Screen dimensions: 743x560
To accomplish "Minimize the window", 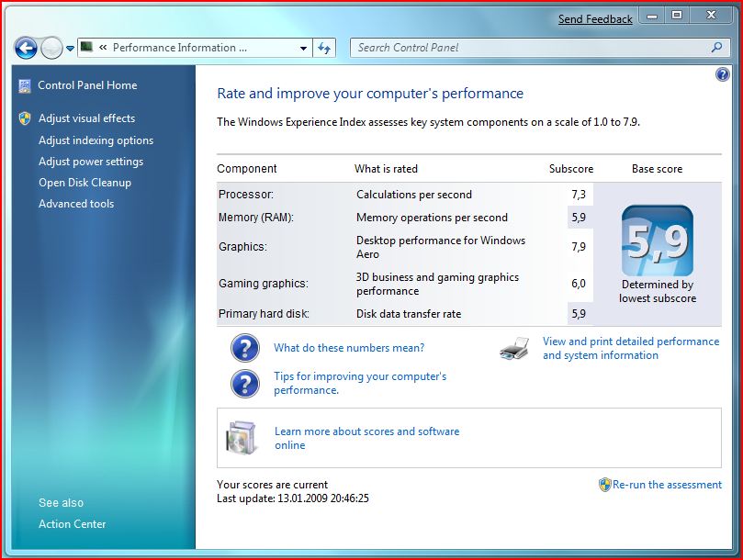I will coord(652,17).
